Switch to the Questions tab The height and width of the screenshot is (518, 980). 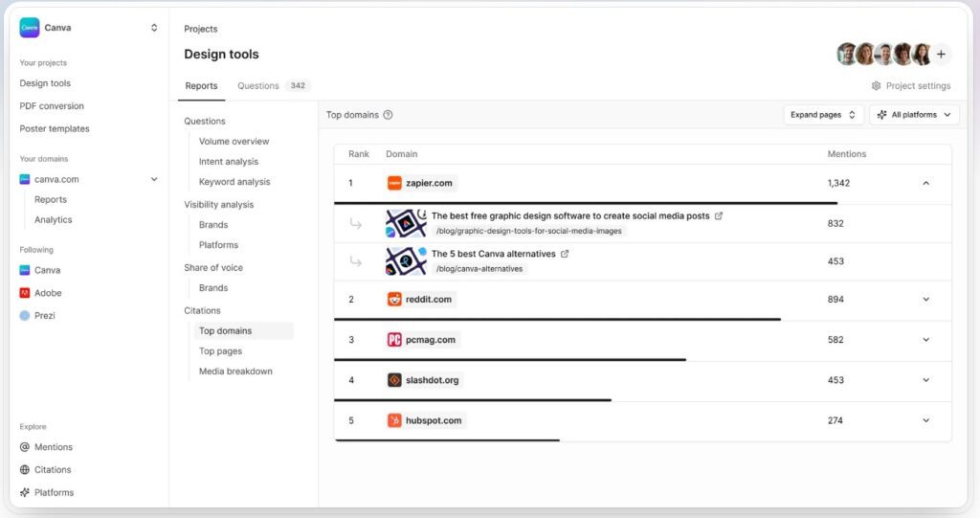pyautogui.click(x=258, y=86)
